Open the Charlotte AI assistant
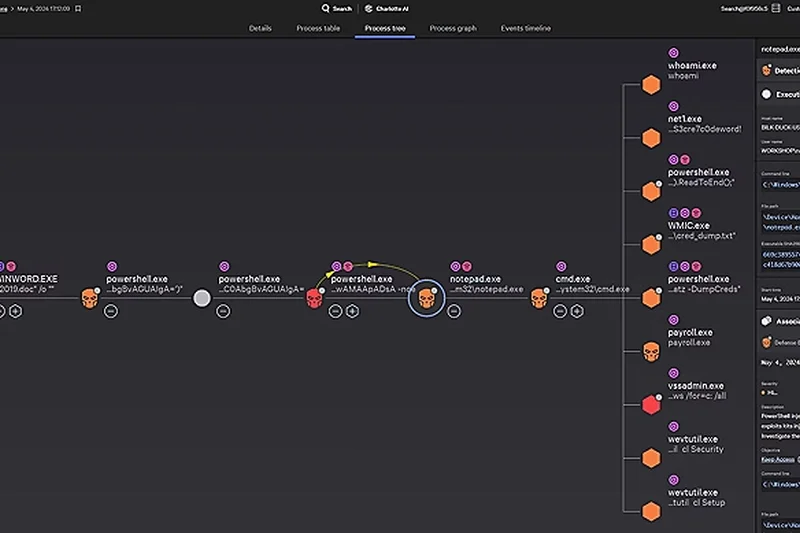 tap(384, 8)
